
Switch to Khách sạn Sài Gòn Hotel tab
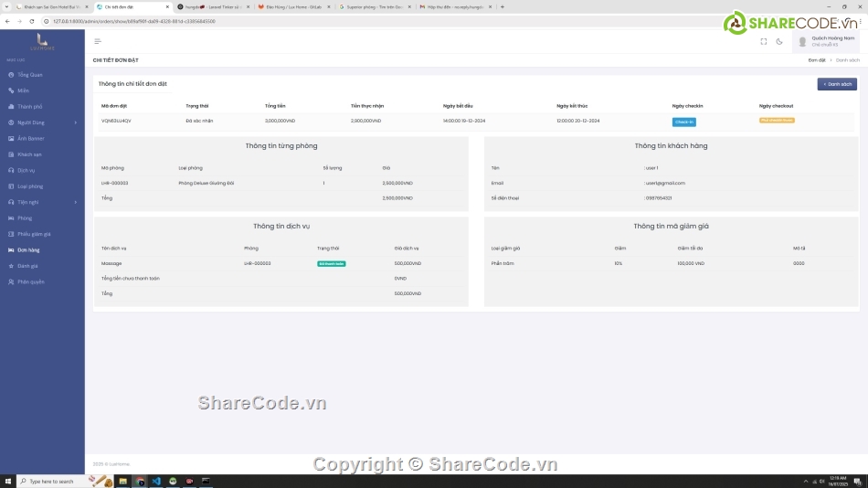click(x=53, y=7)
